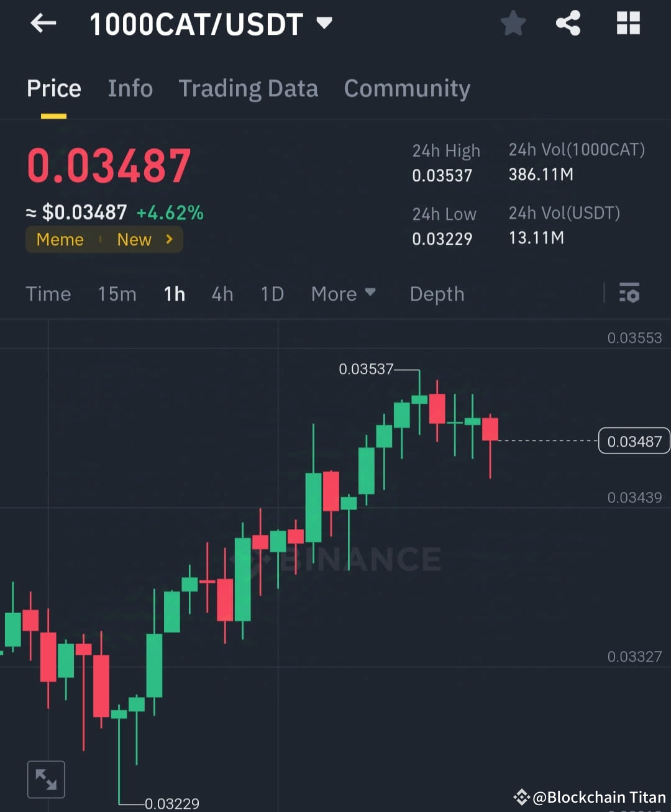Switch to the Trading Data tab
671x812 pixels.
point(249,88)
